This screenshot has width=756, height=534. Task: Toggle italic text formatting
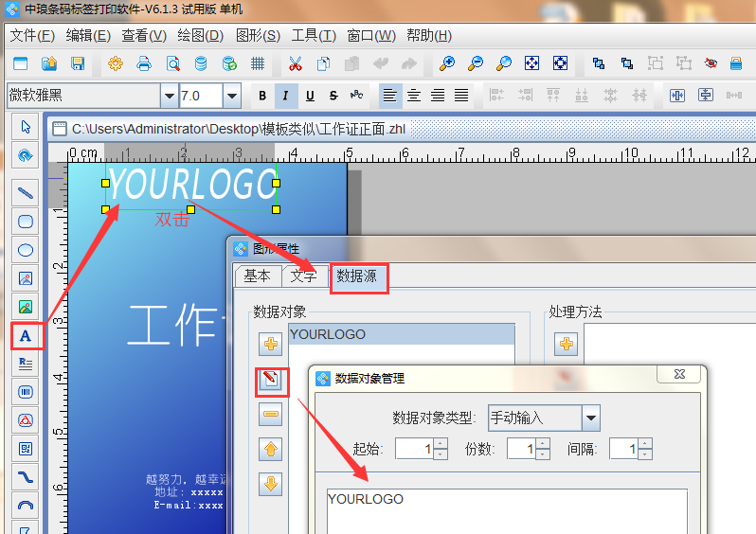[285, 96]
